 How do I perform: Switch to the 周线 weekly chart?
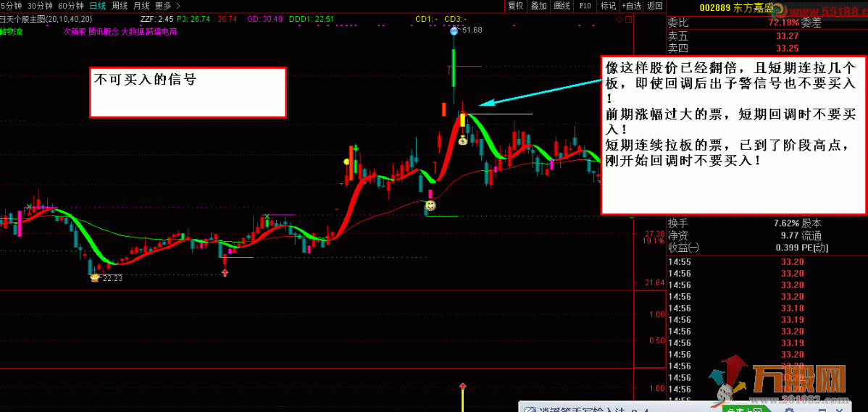[x=119, y=6]
